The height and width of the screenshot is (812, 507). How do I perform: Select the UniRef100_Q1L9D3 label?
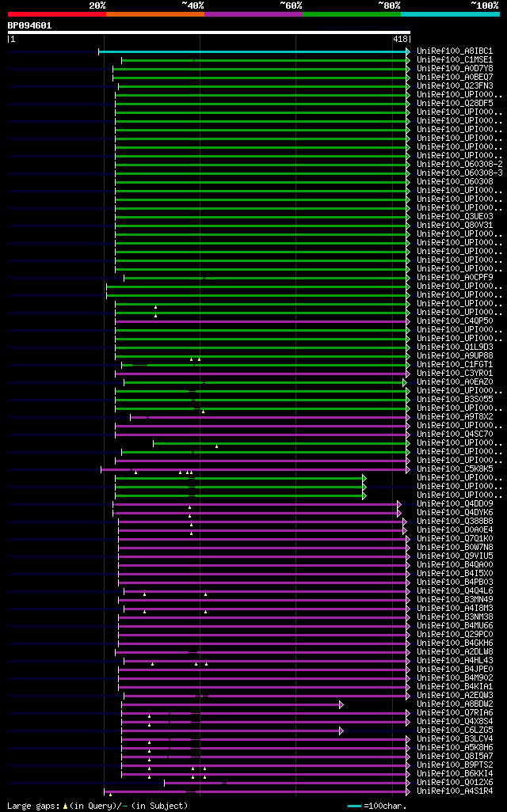click(455, 347)
